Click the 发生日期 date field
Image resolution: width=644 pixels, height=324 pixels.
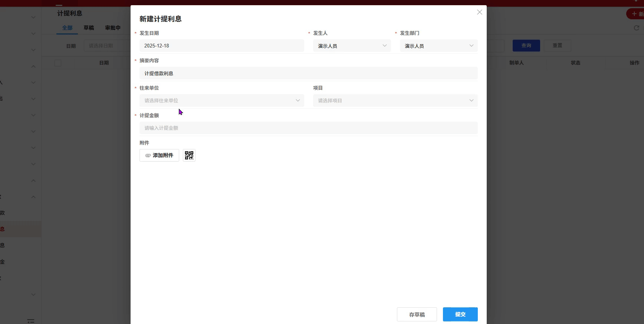coord(221,46)
